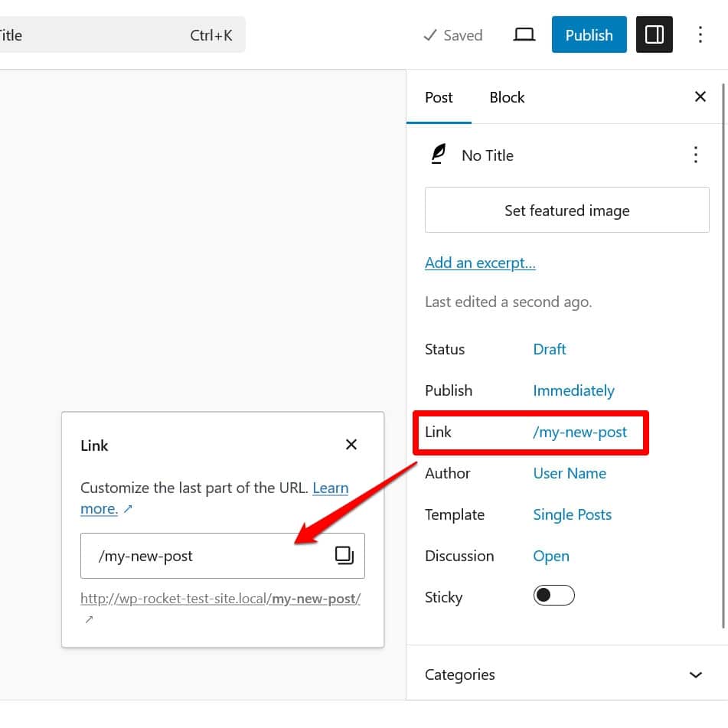Close the settings sidebar with the X
Image resolution: width=728 pixels, height=728 pixels.
tap(700, 96)
